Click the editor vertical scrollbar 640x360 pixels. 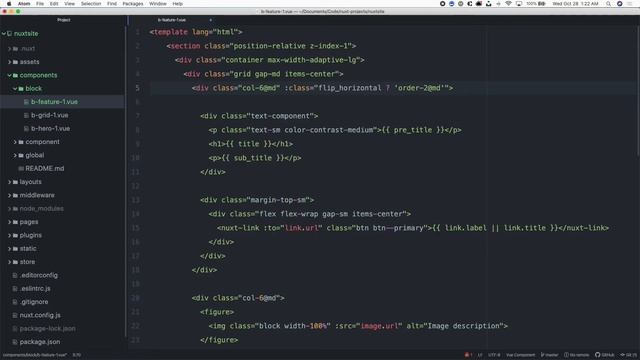(x=638, y=90)
